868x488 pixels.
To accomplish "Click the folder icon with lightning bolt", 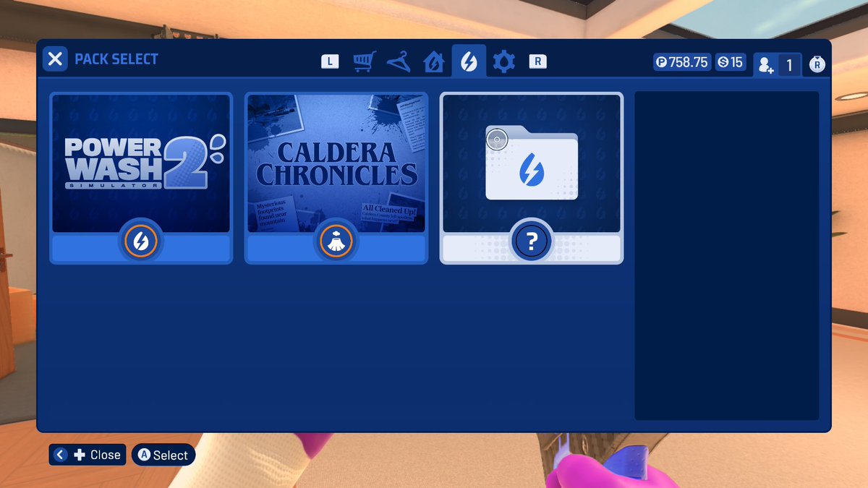I will click(x=532, y=163).
